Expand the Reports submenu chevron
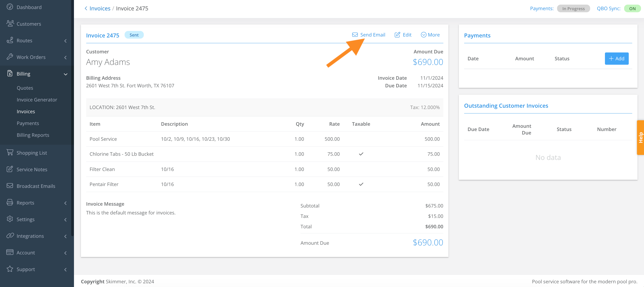This screenshot has width=644, height=287. point(65,203)
